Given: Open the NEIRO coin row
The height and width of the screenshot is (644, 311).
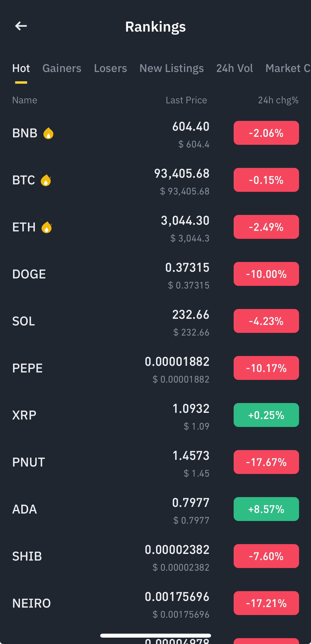Looking at the screenshot, I should [155, 603].
